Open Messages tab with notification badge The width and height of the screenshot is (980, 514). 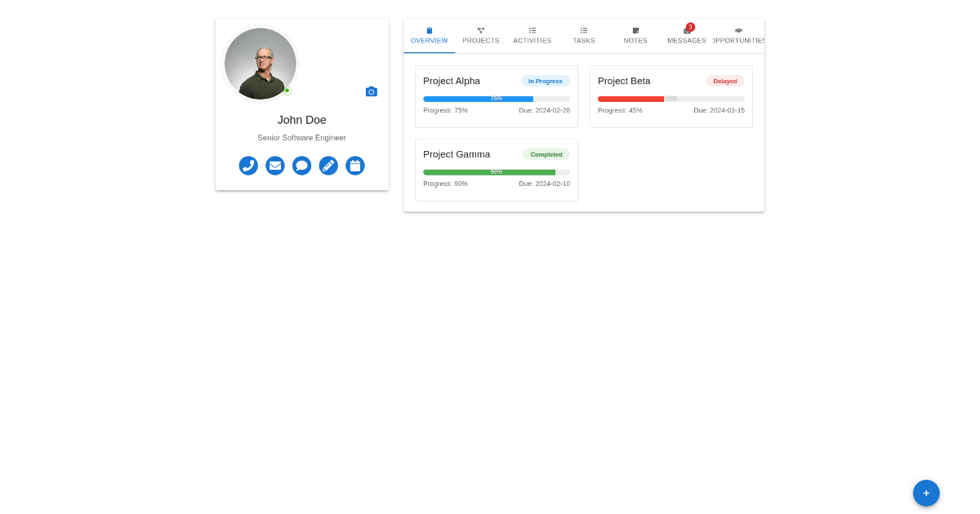pyautogui.click(x=687, y=36)
